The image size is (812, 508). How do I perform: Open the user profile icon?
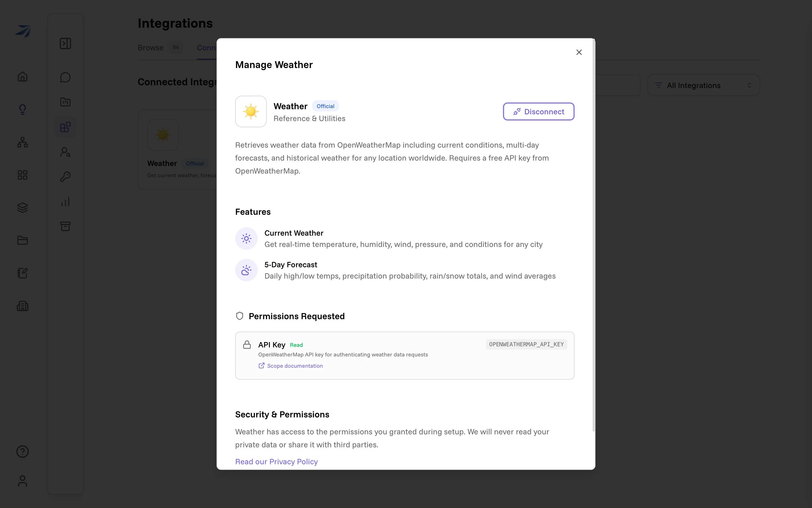click(23, 481)
